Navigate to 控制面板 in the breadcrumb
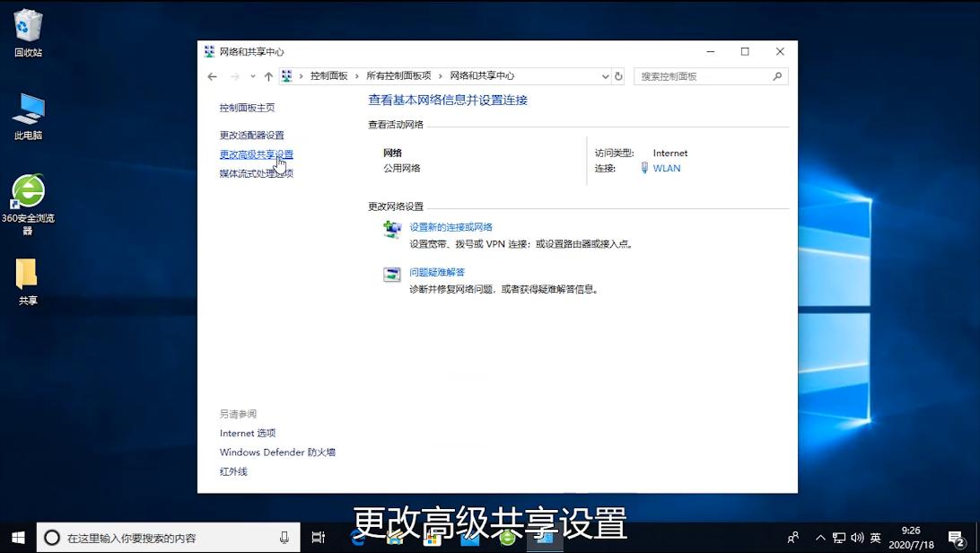980x553 pixels. (x=329, y=76)
